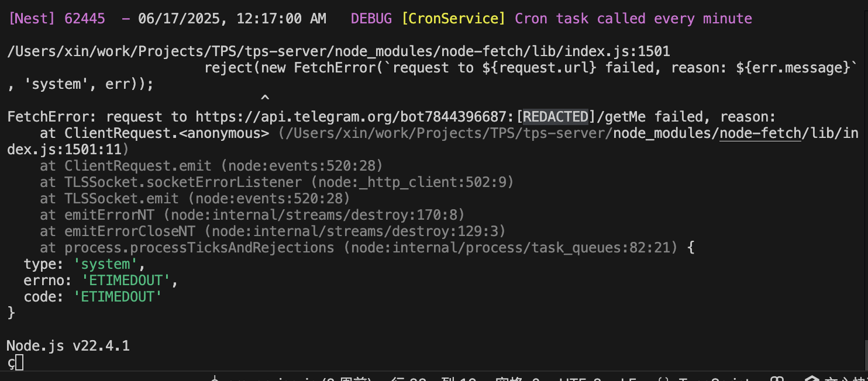Click the yellow [CronService] label

[453, 19]
